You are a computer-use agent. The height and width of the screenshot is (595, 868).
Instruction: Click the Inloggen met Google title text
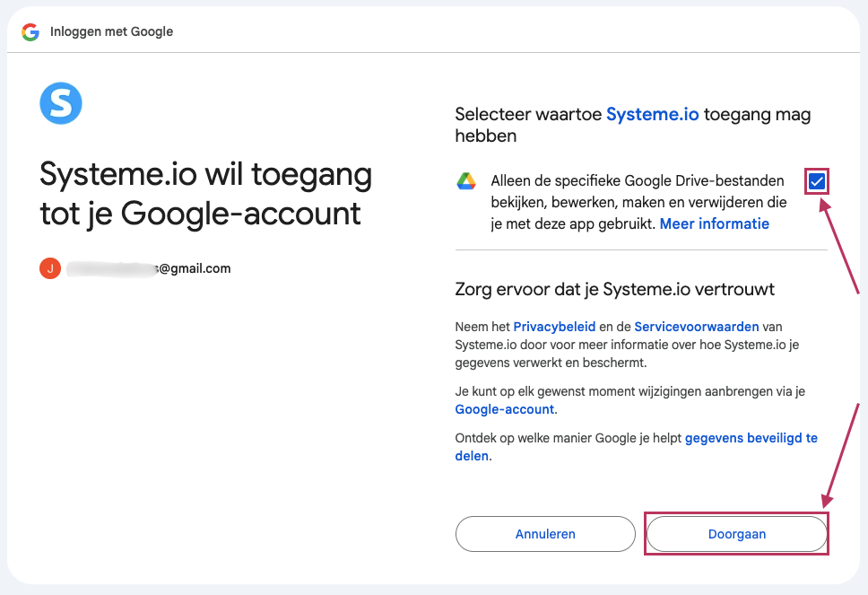pos(111,31)
